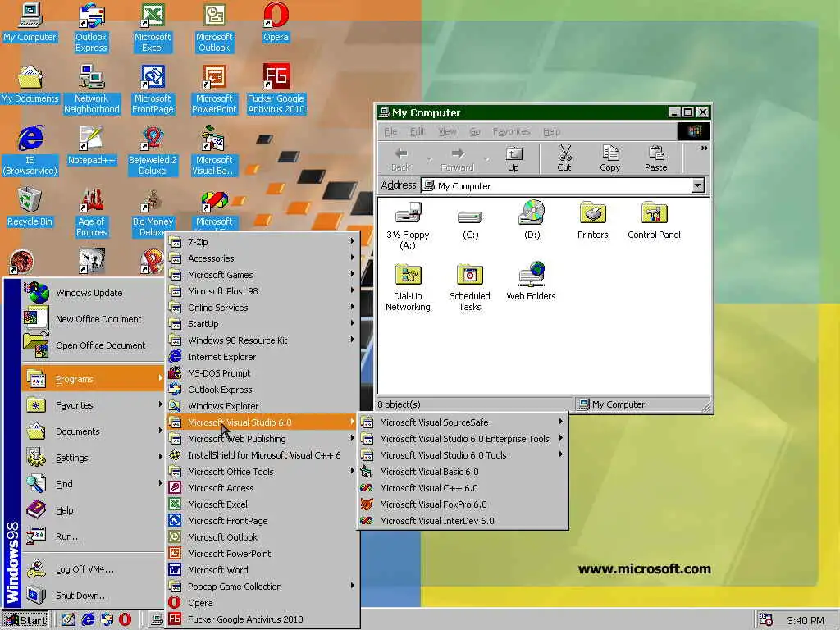Open the Opera desktop shortcut
This screenshot has width=840, height=630.
coord(276,22)
